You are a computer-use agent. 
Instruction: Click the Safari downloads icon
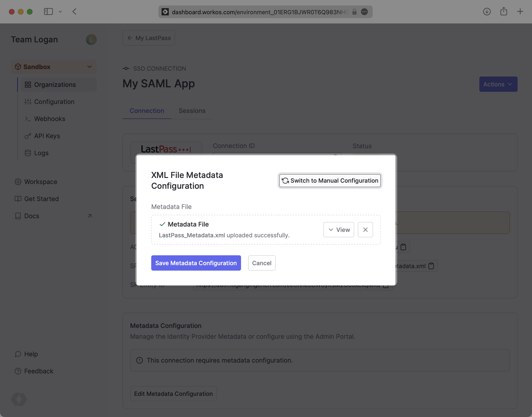pyautogui.click(x=487, y=11)
